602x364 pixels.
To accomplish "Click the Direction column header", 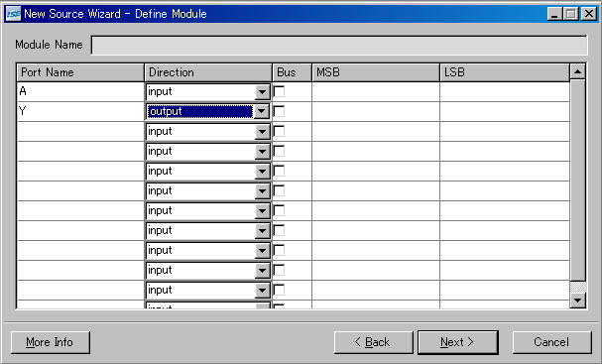I will click(208, 72).
